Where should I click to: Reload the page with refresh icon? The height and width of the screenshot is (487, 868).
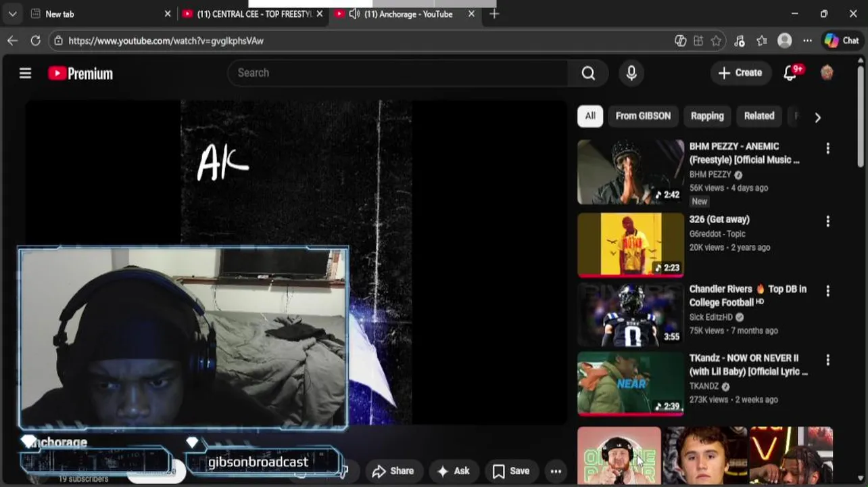35,41
